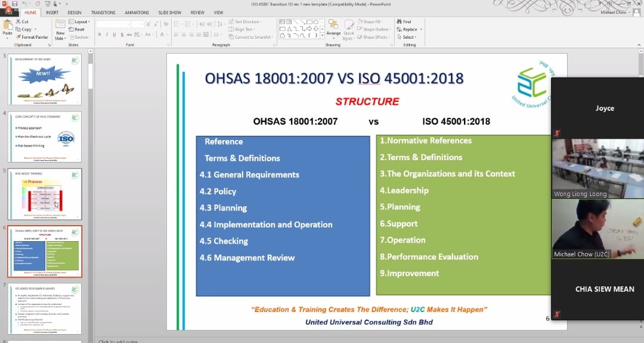Select slide 3 thumbnail with NEW!! burst
This screenshot has width=644, height=343.
45,80
